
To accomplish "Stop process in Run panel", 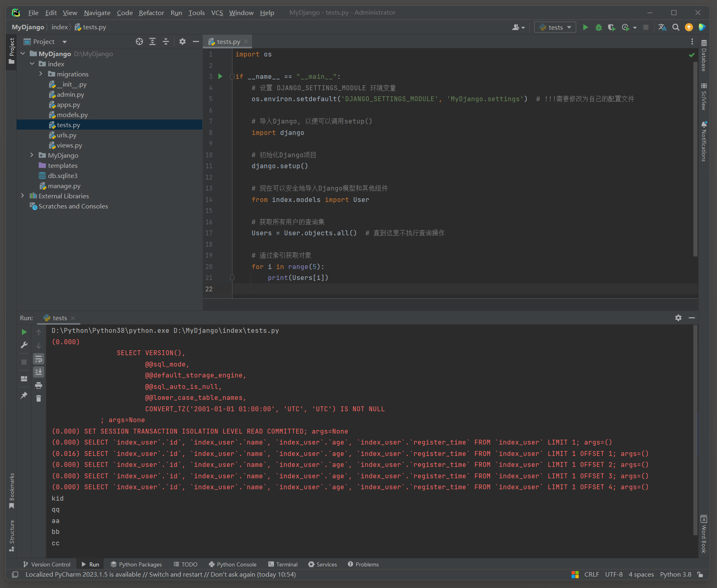I will (x=24, y=362).
